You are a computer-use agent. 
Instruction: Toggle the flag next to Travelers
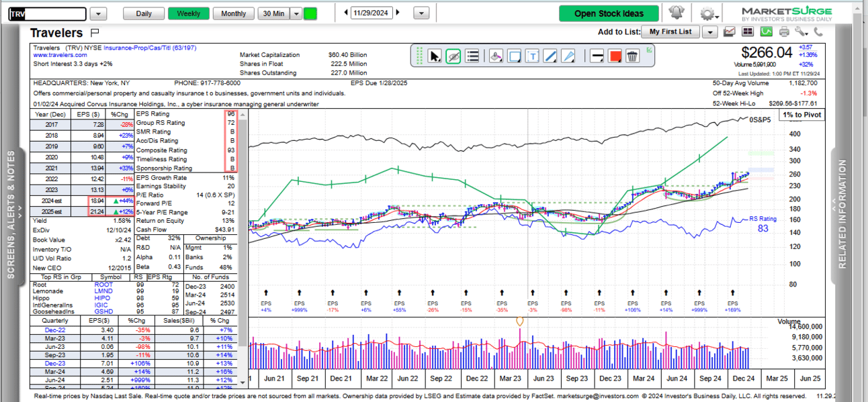(94, 32)
